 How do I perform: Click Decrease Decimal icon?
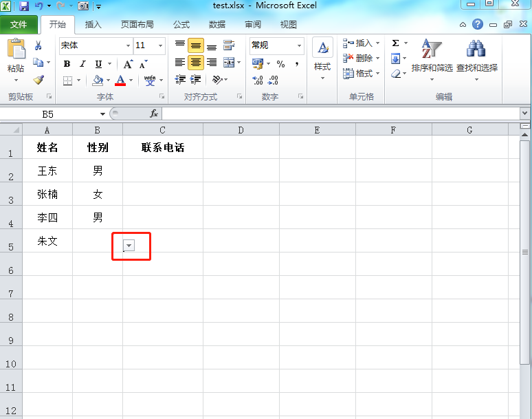pos(273,80)
